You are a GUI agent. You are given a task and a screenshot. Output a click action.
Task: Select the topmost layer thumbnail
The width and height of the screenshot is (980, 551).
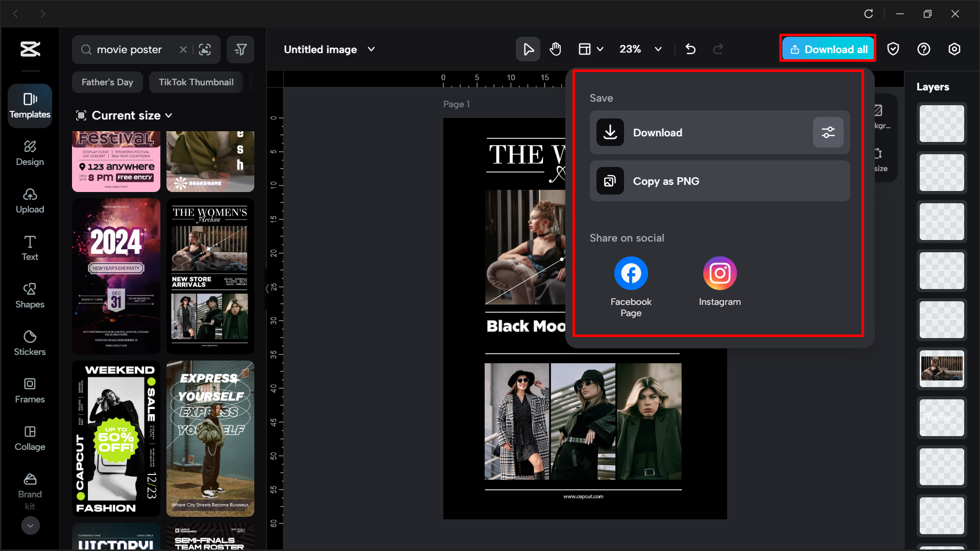pyautogui.click(x=942, y=123)
